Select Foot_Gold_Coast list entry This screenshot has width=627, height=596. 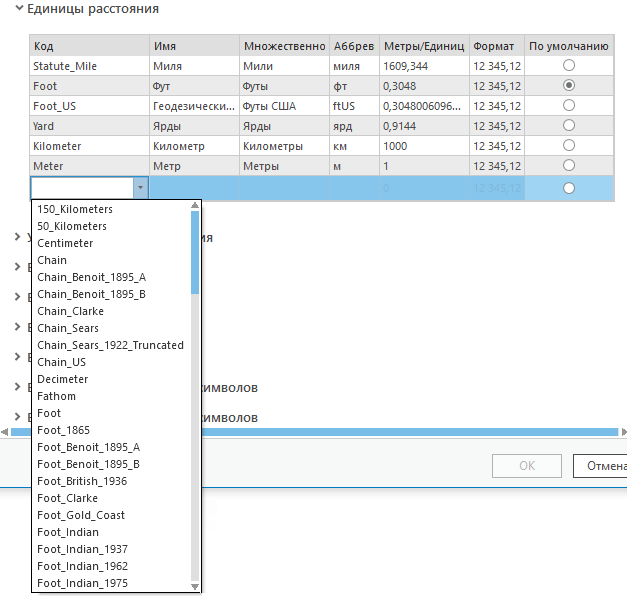[81, 515]
